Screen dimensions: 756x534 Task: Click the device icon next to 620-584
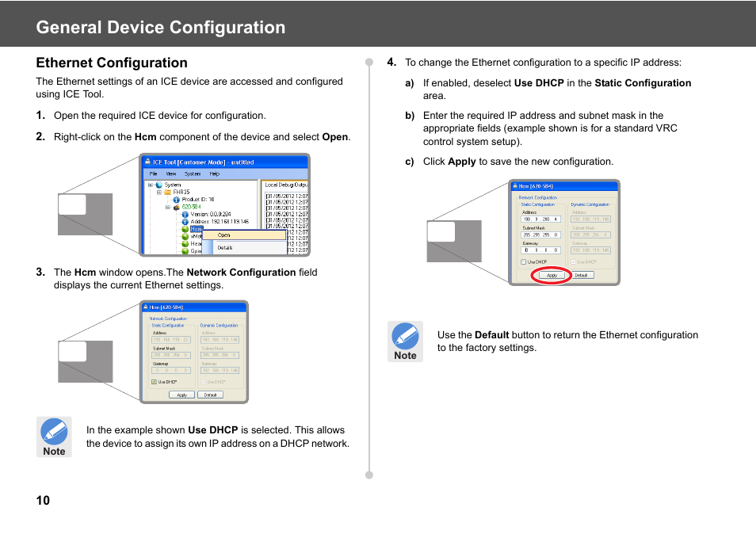(177, 208)
